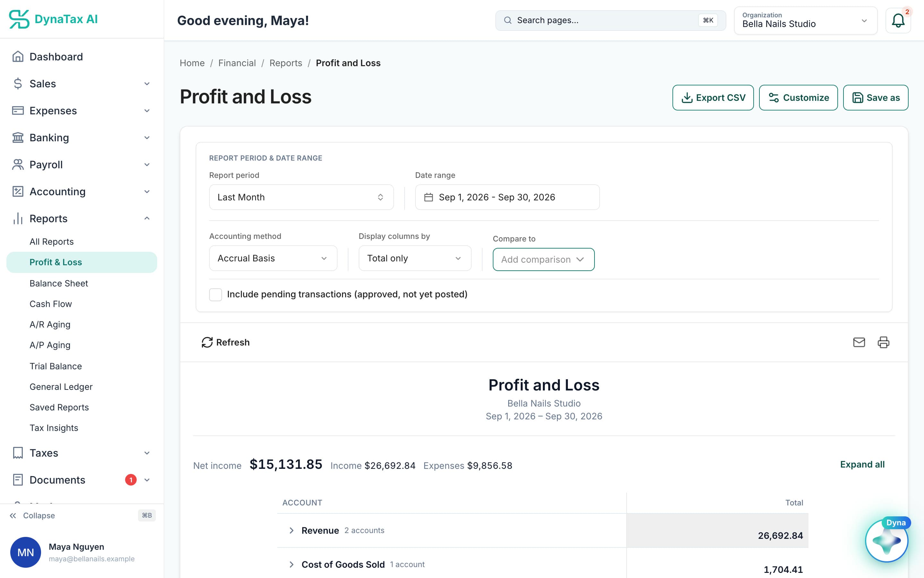Click the Documents file icon
Screen dimensions: 924x578
(x=18, y=480)
